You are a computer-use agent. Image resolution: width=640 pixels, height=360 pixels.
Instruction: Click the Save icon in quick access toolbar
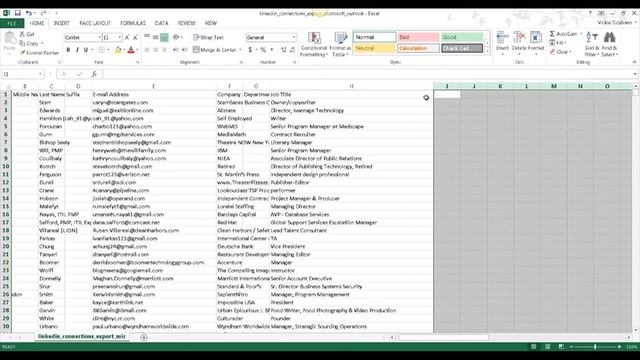click(18, 13)
